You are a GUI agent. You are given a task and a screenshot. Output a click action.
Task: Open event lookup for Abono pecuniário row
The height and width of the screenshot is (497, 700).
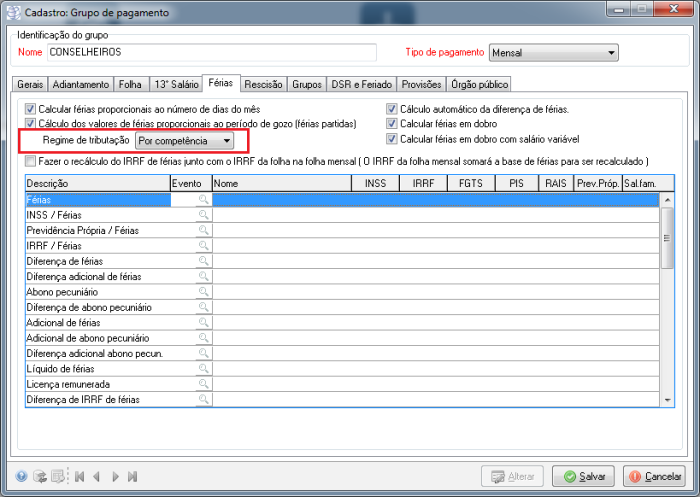(x=203, y=292)
